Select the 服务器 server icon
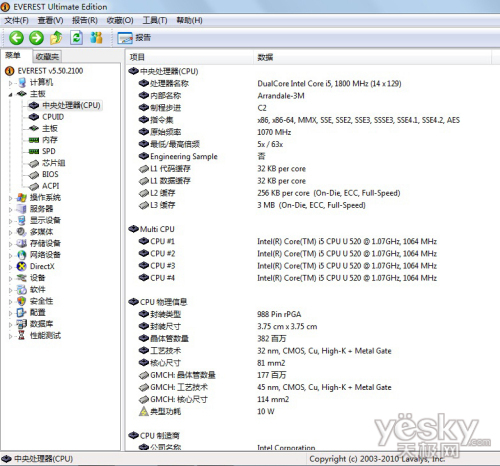This screenshot has height=466, width=500. [22, 209]
